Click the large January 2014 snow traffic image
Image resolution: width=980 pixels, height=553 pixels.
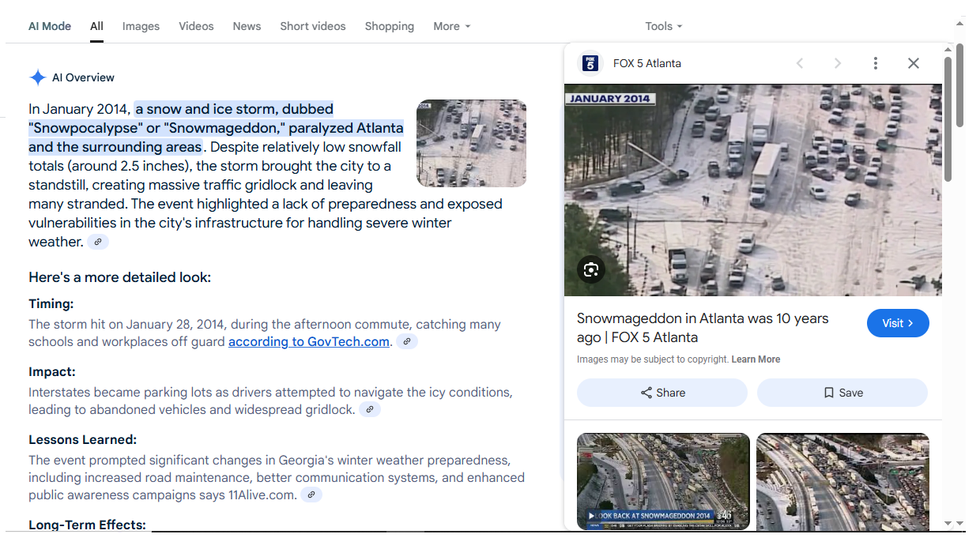(753, 190)
